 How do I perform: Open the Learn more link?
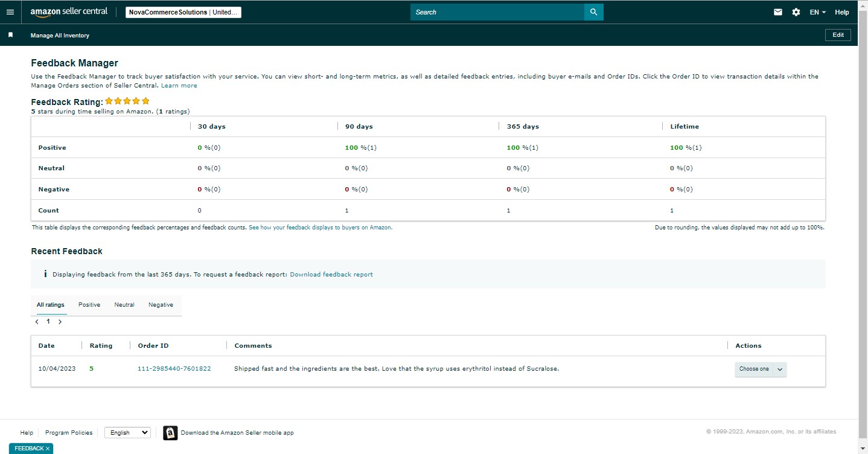coord(179,86)
